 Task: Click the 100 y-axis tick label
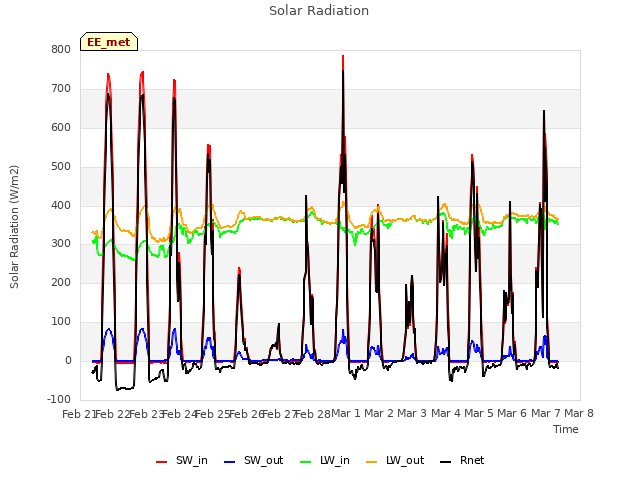(61, 321)
